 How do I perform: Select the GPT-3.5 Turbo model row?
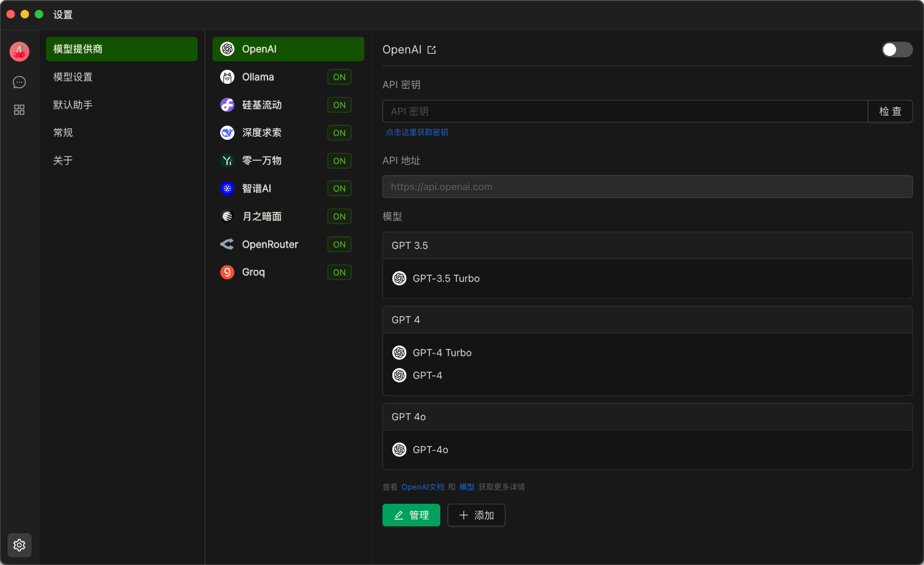pos(648,278)
